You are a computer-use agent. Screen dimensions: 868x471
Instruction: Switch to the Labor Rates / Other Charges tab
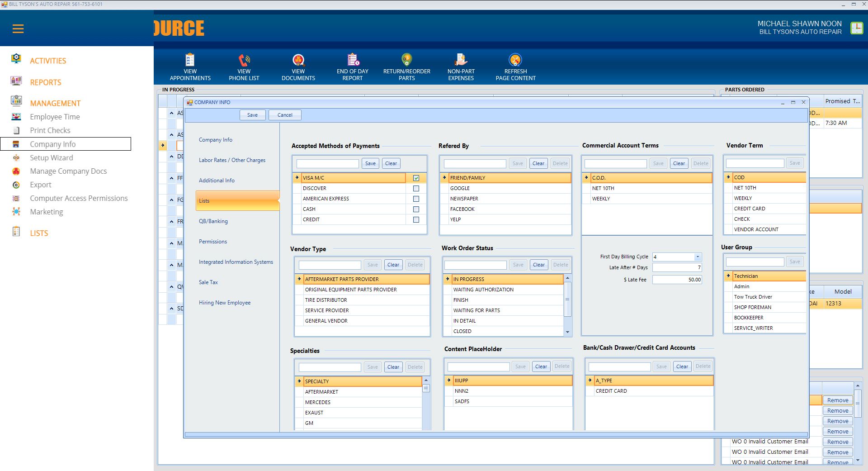[232, 160]
